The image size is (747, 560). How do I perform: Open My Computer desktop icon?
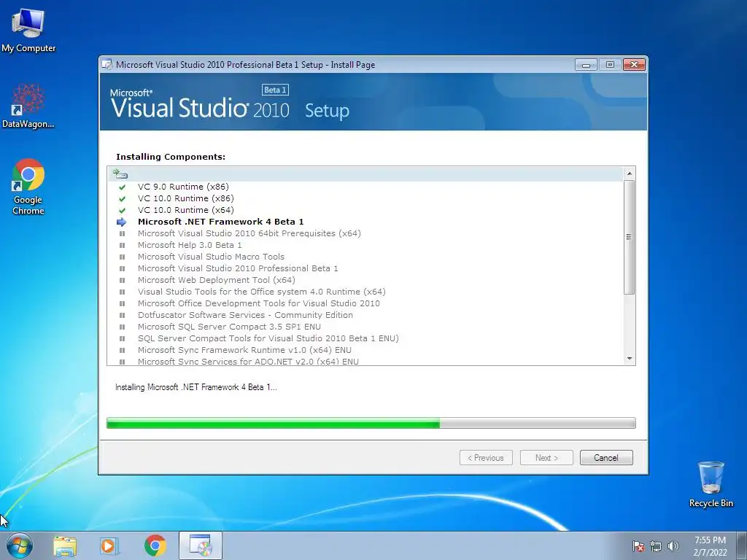click(x=28, y=31)
